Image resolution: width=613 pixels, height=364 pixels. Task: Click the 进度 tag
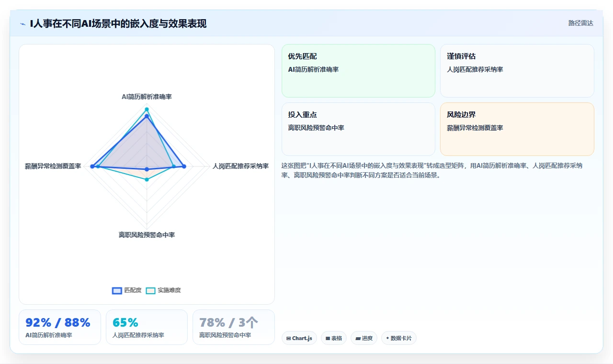tap(364, 338)
